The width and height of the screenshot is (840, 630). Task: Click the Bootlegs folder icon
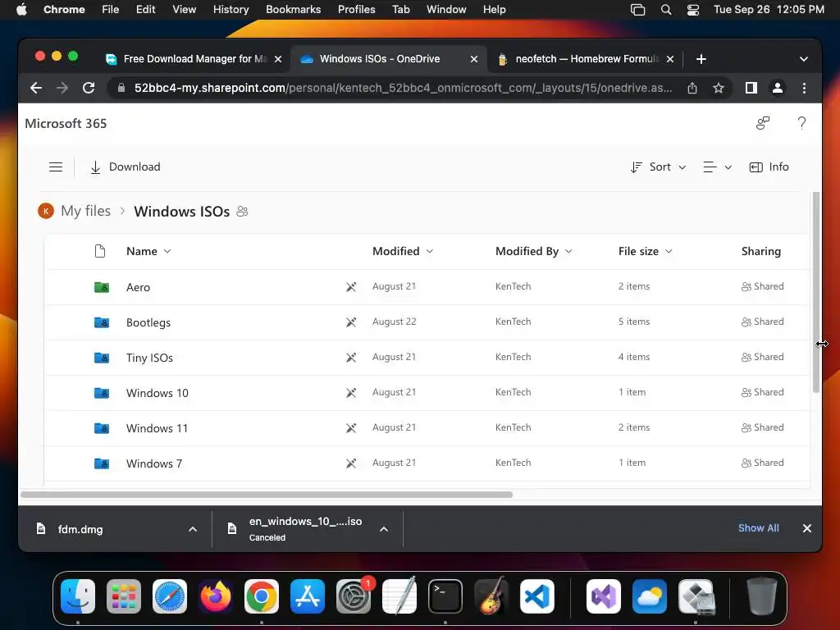pyautogui.click(x=102, y=322)
